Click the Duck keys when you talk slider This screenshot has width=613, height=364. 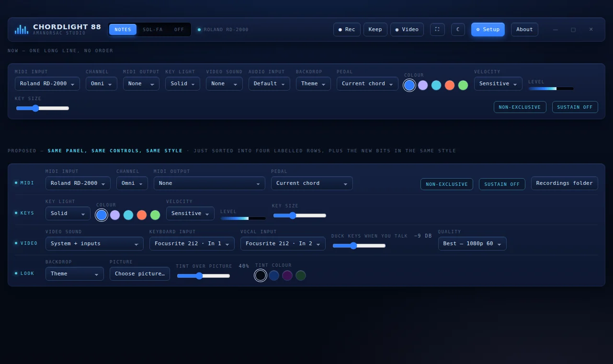359,246
